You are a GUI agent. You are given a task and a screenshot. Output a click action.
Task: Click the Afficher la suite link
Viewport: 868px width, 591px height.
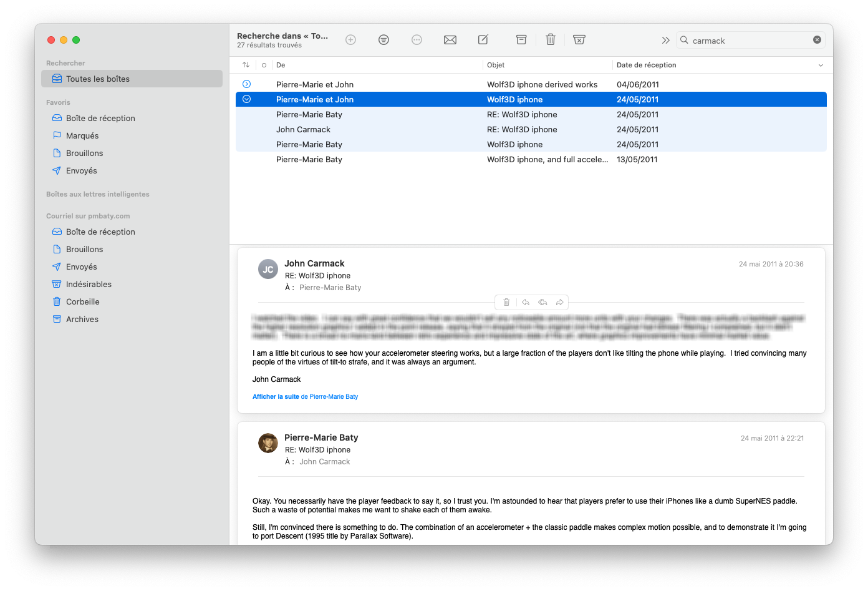pyautogui.click(x=276, y=397)
